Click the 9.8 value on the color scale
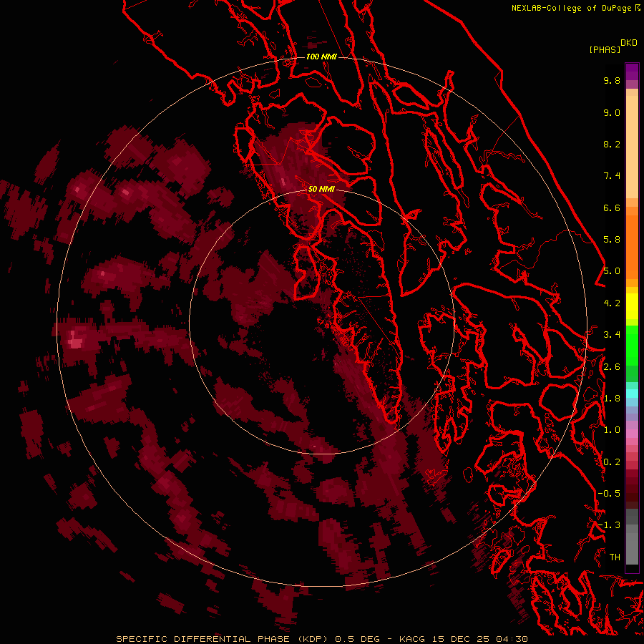Screen dimensions: 644x644 tap(612, 80)
